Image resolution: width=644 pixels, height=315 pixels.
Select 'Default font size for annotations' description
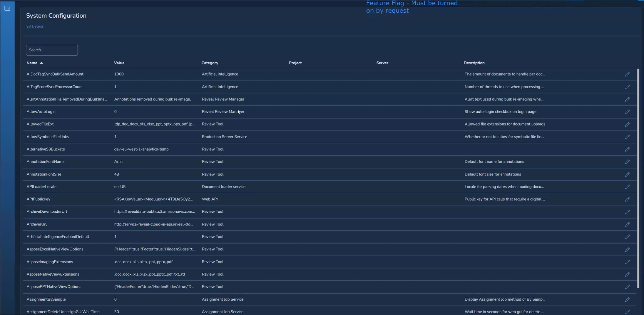493,174
